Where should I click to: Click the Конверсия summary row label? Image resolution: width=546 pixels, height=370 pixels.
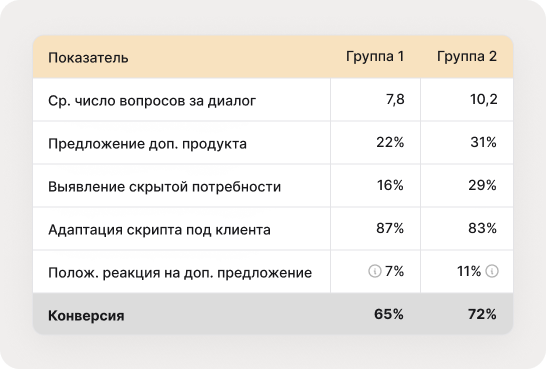coord(86,316)
